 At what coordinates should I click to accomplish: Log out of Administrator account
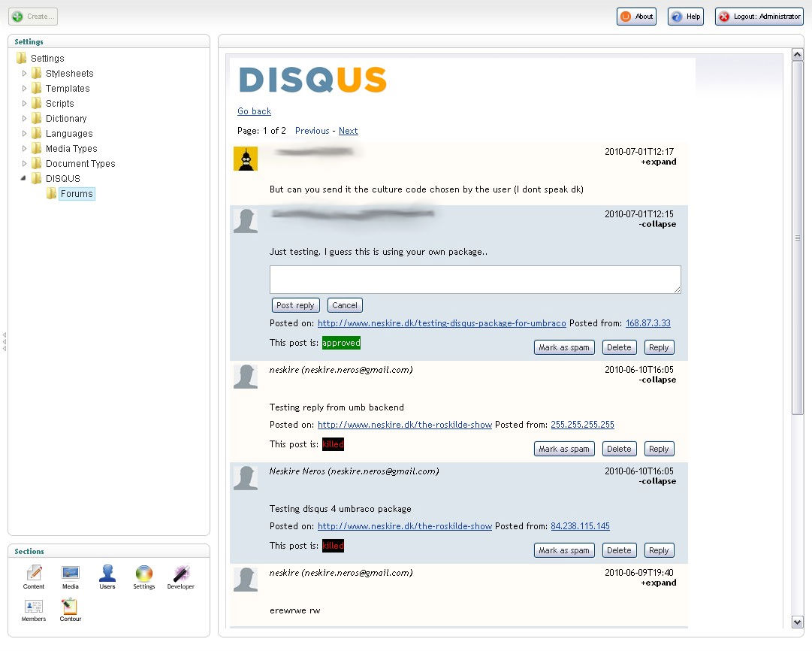tap(759, 16)
